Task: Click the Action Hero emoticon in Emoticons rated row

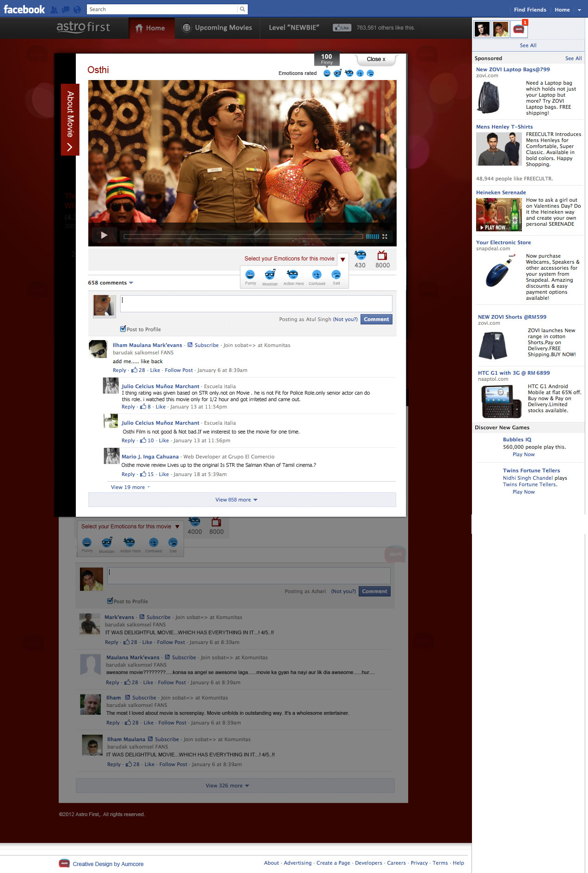Action: pos(349,73)
